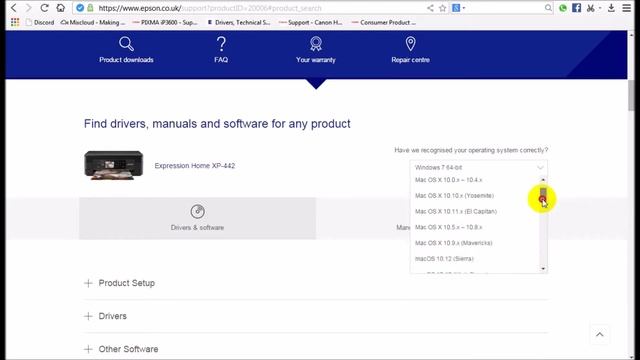Reload the page with refresh icon
640x360 pixels.
tap(44, 8)
